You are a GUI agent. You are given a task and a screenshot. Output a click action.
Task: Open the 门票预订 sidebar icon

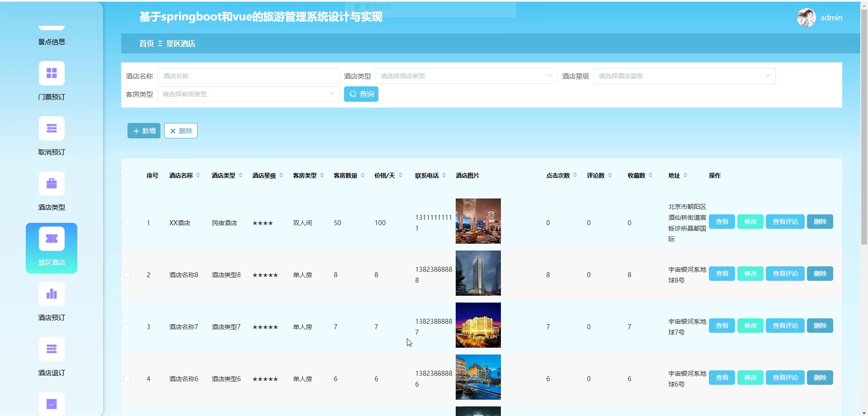(52, 74)
